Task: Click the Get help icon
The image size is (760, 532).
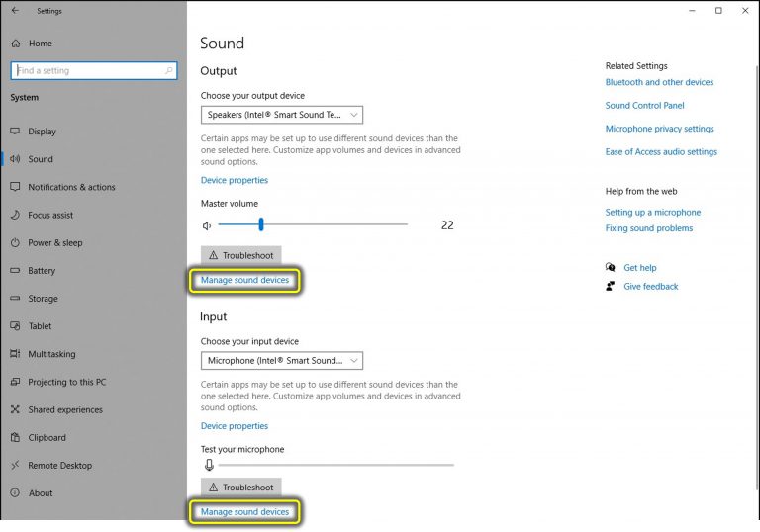Action: pyautogui.click(x=611, y=268)
